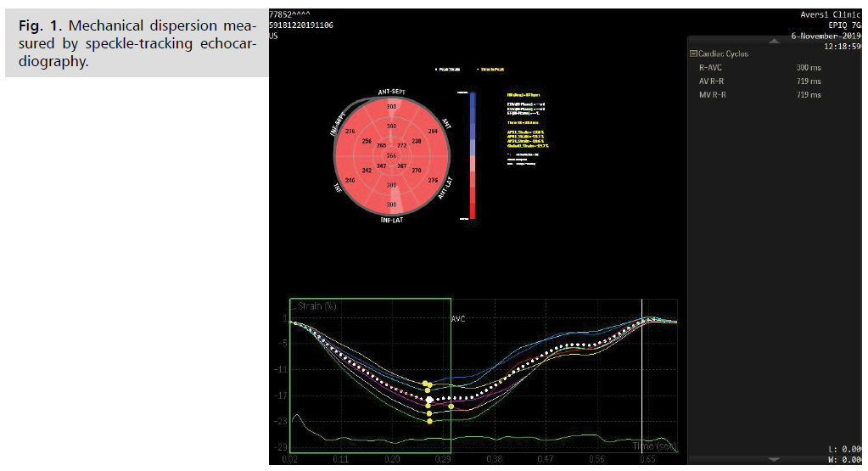Viewport: 868px width, 471px height.
Task: Select the bullseye segment showing 265
Action: click(382, 146)
